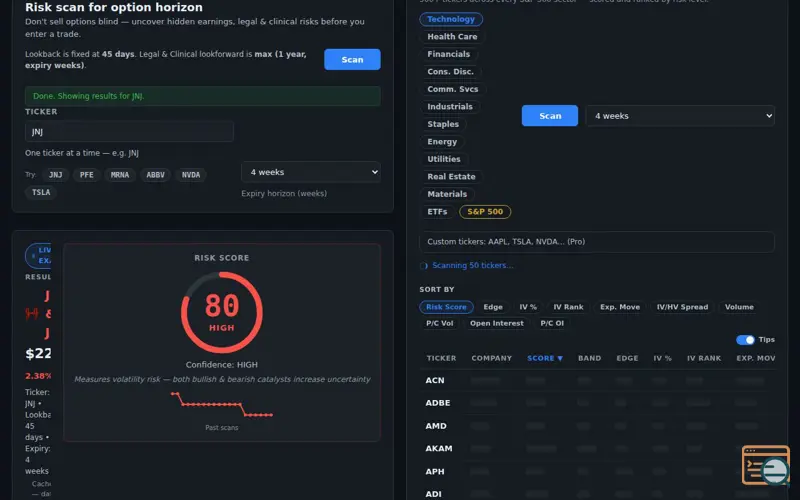800x500 pixels.
Task: Select the S&P 500 chip
Action: click(x=485, y=212)
